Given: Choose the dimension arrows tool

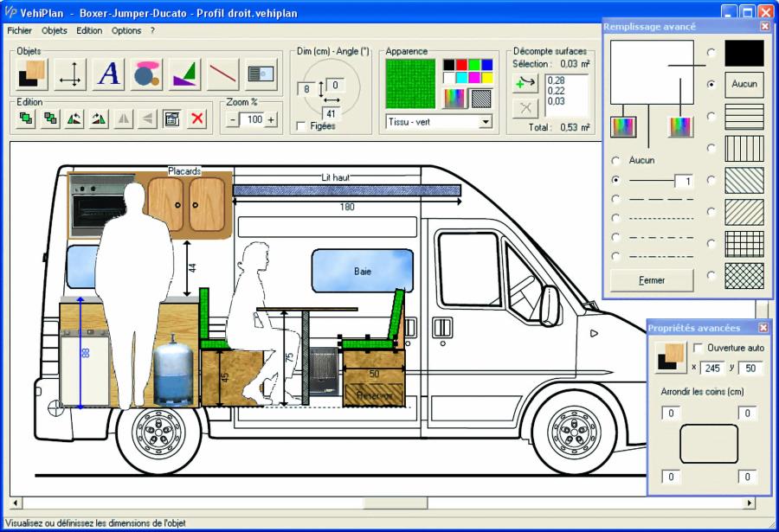Looking at the screenshot, I should (70, 74).
